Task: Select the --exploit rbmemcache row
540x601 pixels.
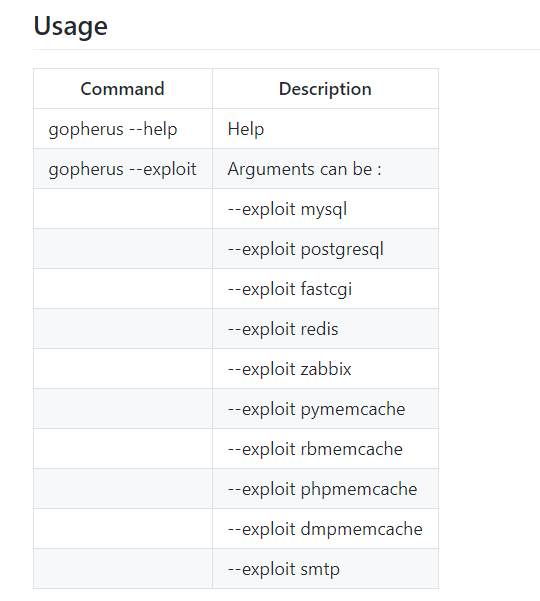Action: click(x=236, y=449)
